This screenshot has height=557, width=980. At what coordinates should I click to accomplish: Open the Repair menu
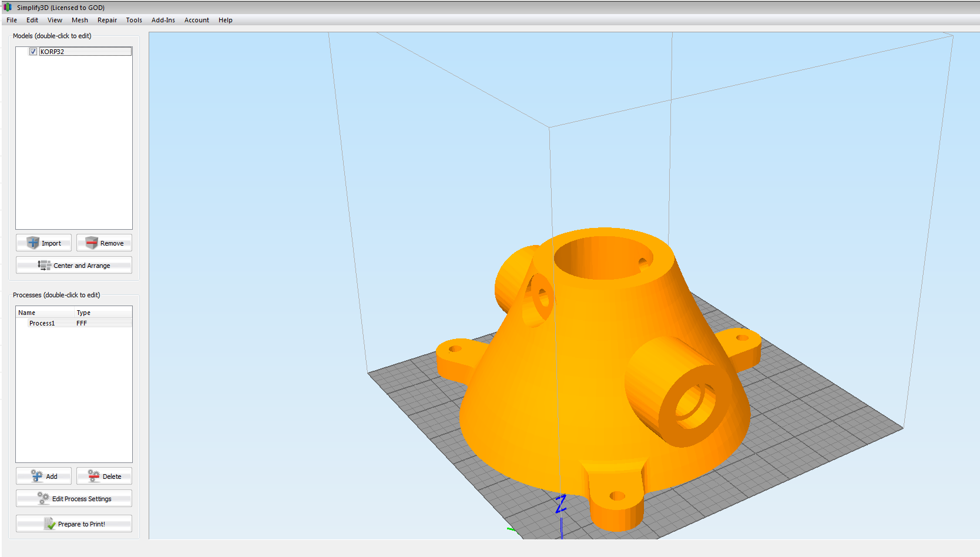click(x=107, y=20)
